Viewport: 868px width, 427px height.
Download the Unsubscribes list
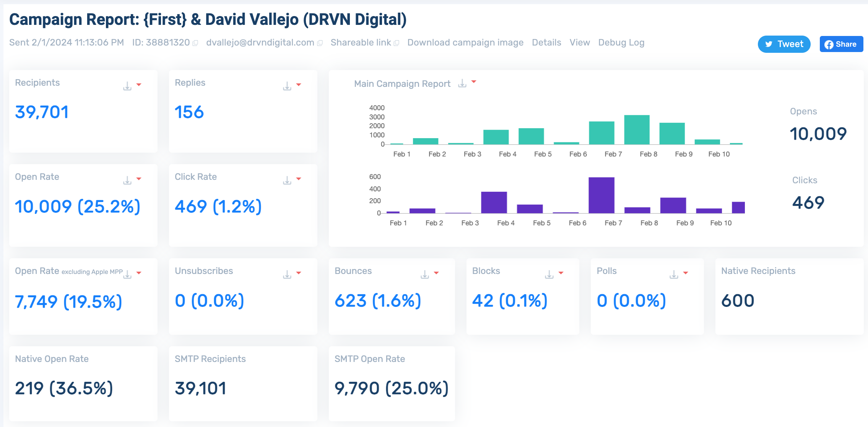(287, 274)
